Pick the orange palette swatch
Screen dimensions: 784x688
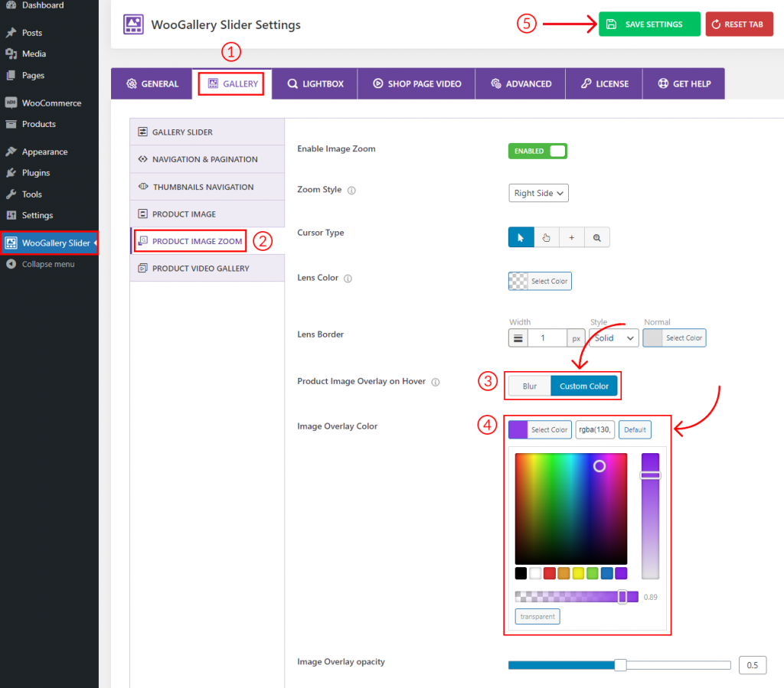[x=564, y=573]
